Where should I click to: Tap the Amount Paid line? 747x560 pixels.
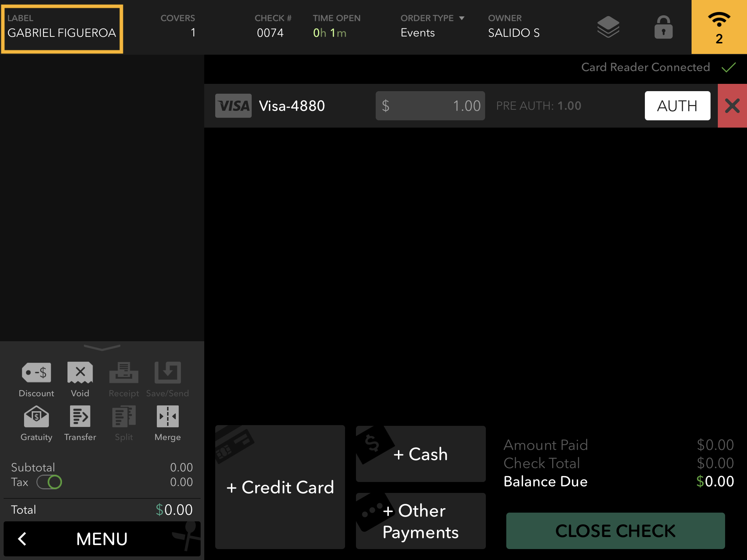619,445
